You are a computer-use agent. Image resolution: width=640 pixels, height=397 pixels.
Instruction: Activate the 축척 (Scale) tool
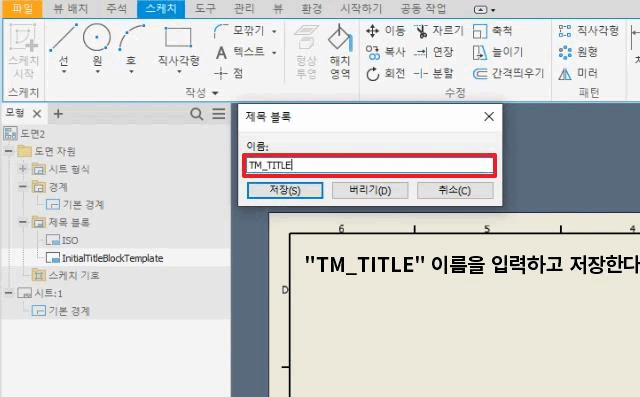coord(492,31)
